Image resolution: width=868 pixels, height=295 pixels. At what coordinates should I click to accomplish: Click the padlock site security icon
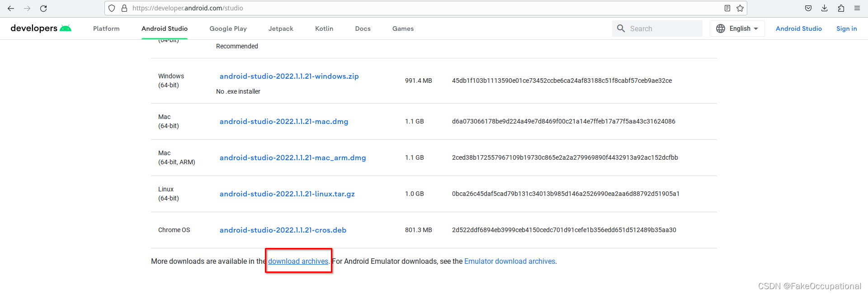coord(124,8)
